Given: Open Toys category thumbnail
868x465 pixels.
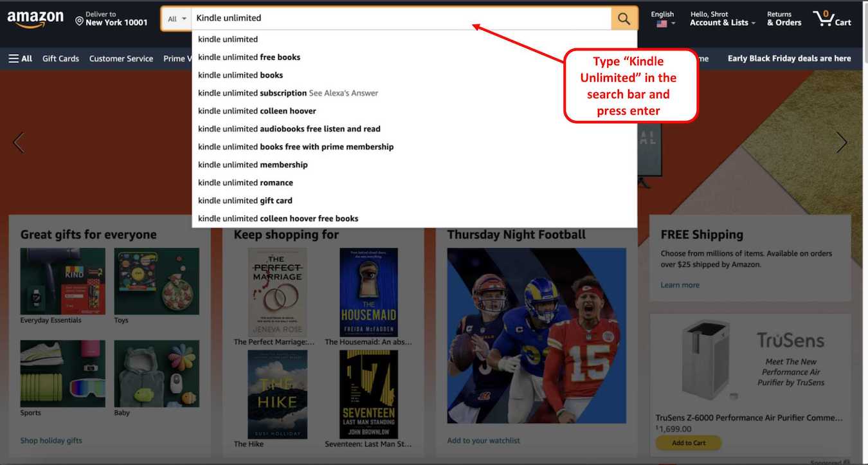Looking at the screenshot, I should coord(157,282).
